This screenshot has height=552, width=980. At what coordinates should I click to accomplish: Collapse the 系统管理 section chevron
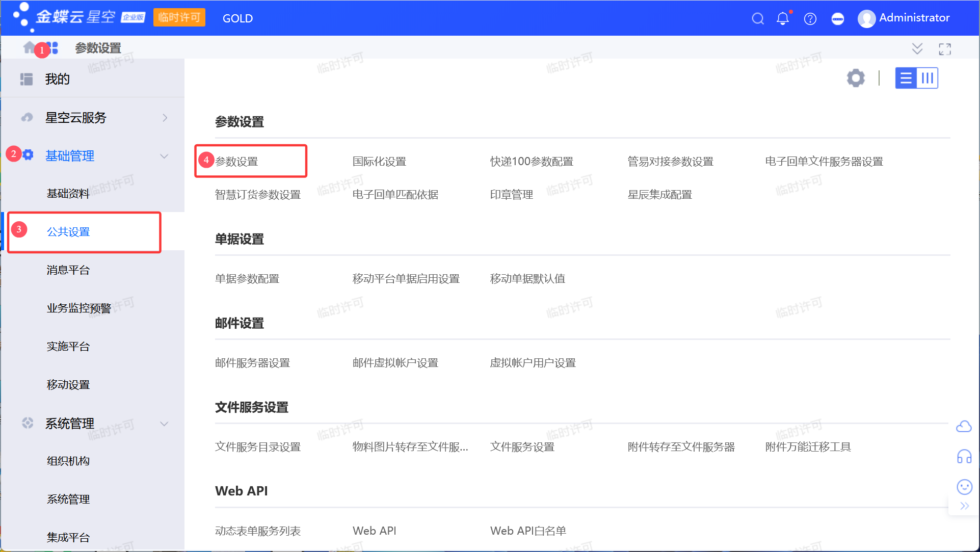pyautogui.click(x=164, y=424)
